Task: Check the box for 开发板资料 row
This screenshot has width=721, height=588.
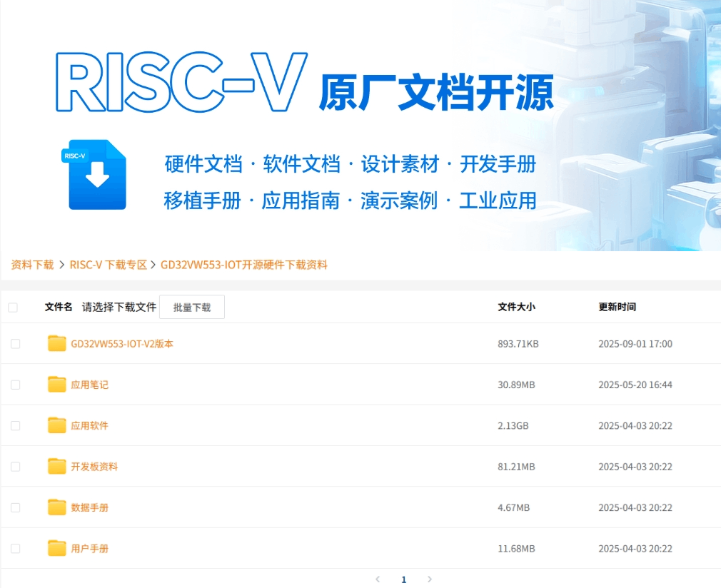Action: tap(16, 467)
